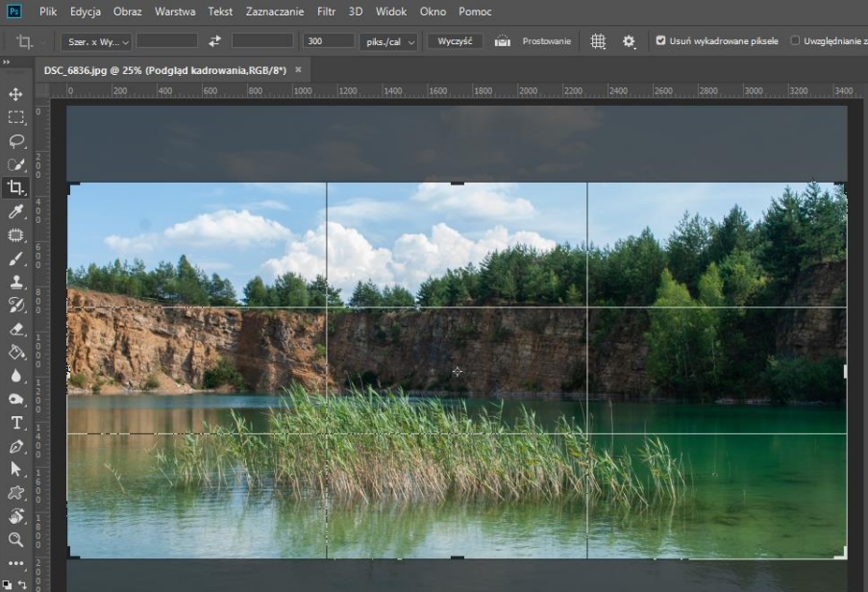Click the 'Wyczyść' button
868x592 pixels.
click(455, 41)
